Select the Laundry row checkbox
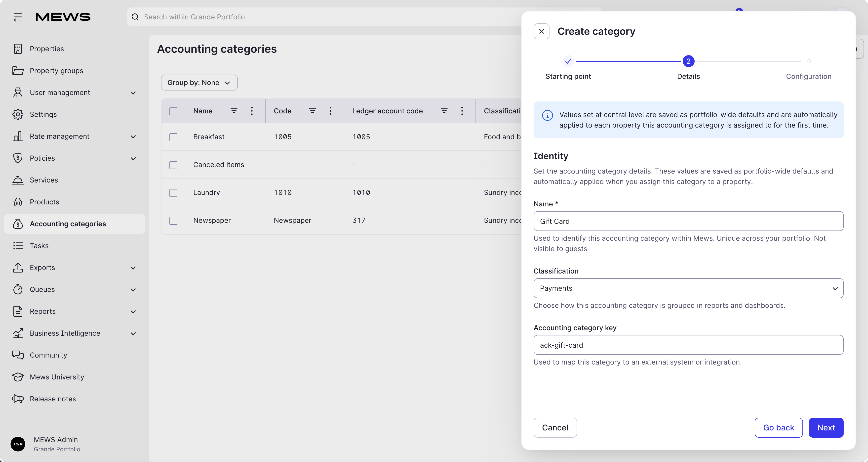This screenshot has width=868, height=462. tap(173, 192)
